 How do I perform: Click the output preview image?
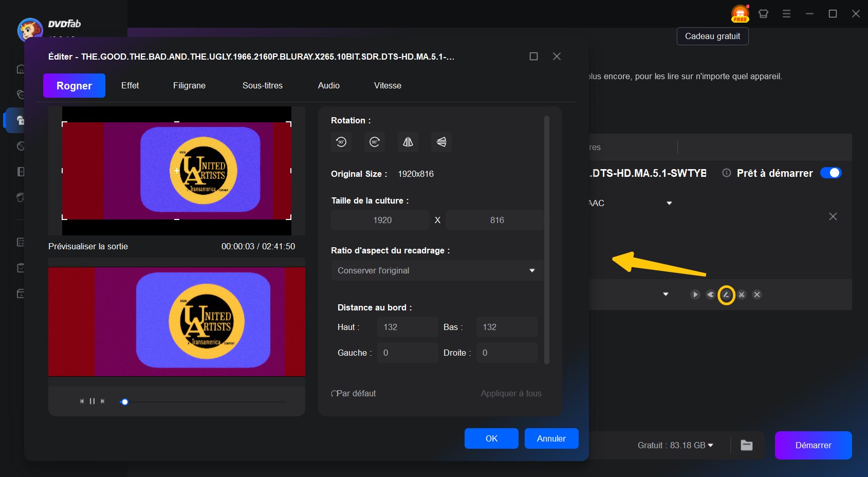click(x=177, y=322)
